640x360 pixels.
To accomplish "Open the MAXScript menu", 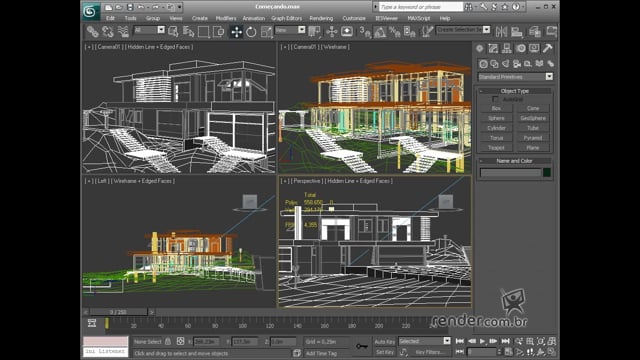I will 419,18.
